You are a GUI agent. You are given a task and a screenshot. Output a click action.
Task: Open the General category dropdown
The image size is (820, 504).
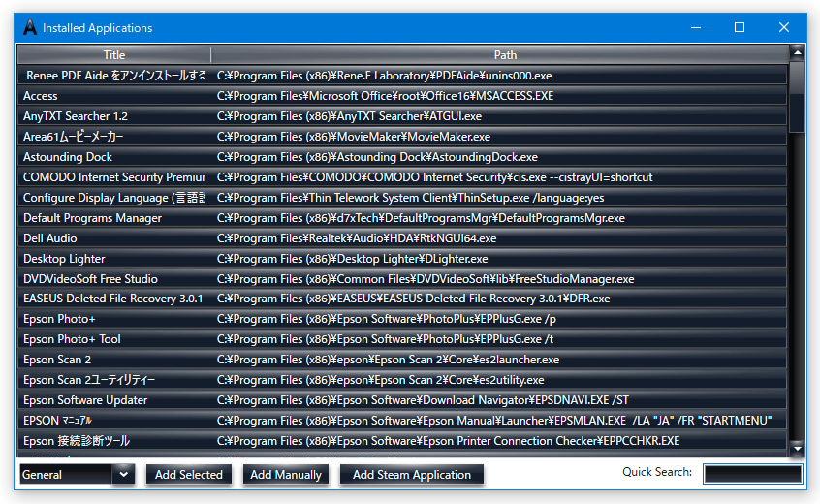click(x=77, y=474)
